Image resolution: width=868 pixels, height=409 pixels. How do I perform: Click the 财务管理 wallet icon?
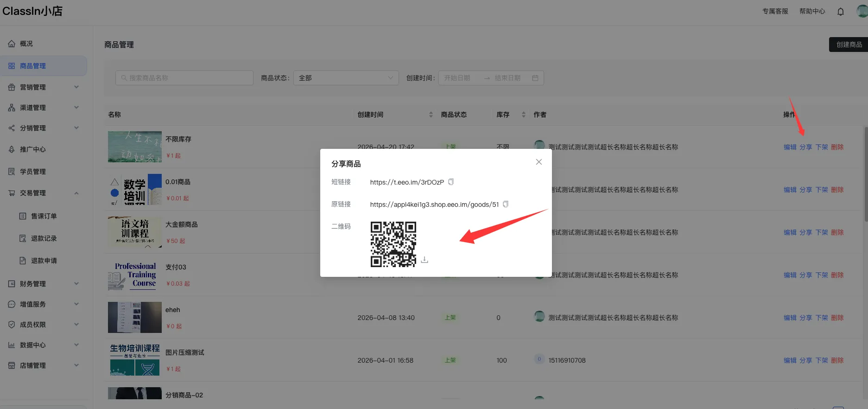(x=12, y=284)
